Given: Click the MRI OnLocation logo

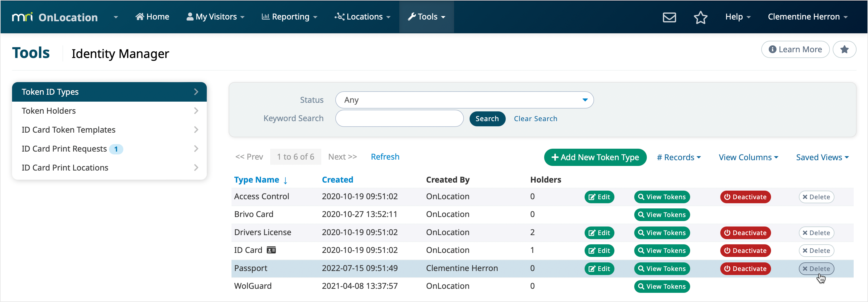Looking at the screenshot, I should 55,17.
